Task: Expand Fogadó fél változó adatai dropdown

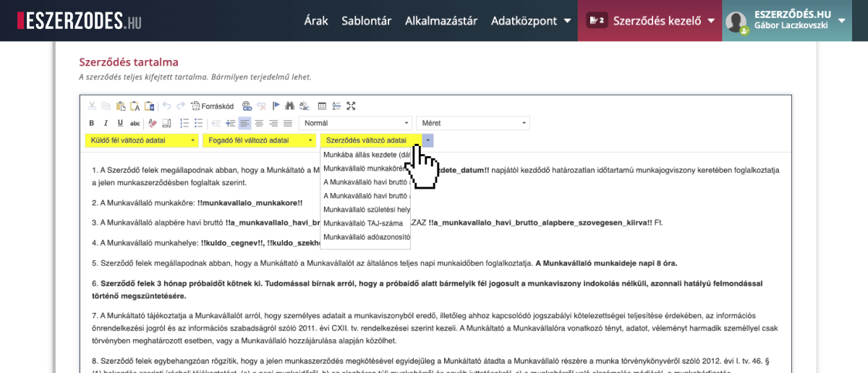Action: [259, 140]
